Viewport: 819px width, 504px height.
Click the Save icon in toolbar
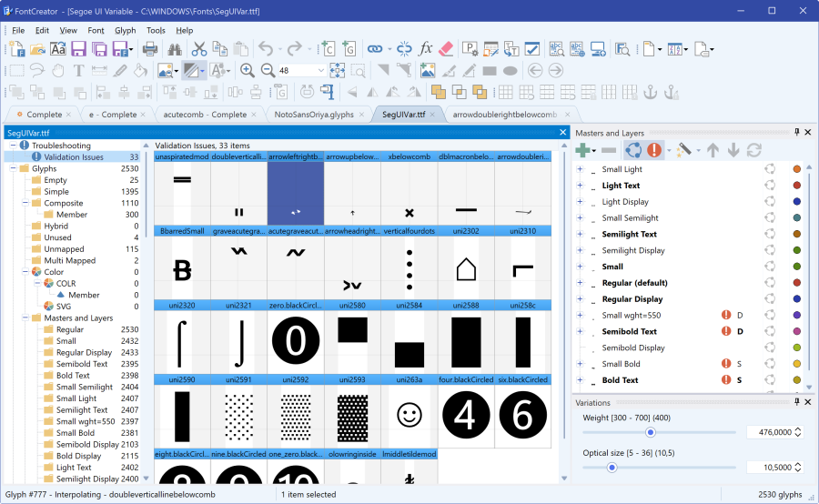(x=78, y=49)
